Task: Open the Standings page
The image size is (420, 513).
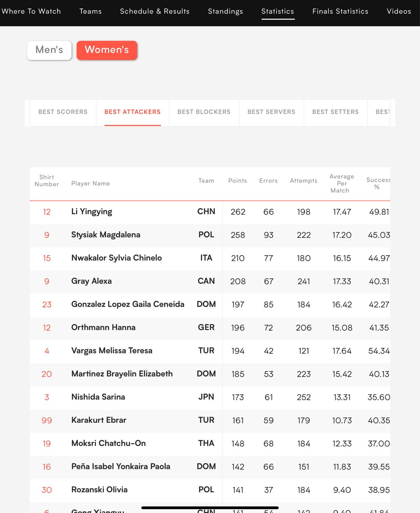Action: 226,11
